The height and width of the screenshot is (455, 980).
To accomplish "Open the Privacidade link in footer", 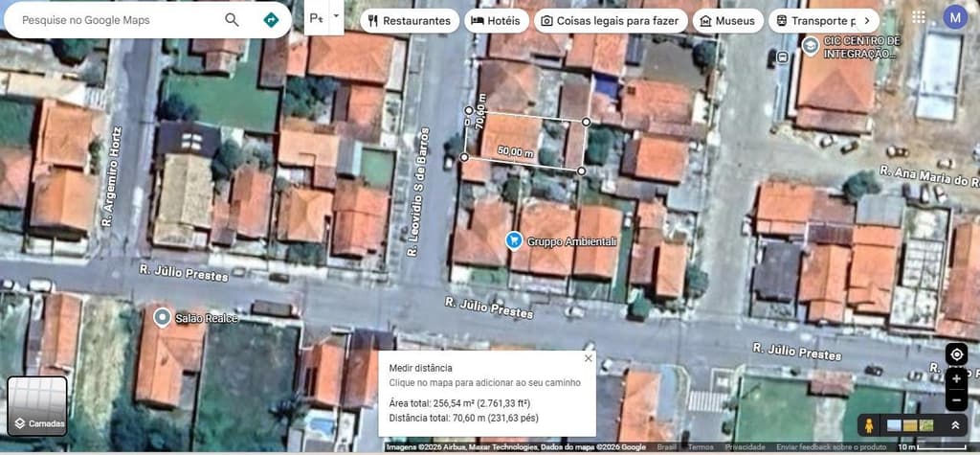I will click(745, 447).
